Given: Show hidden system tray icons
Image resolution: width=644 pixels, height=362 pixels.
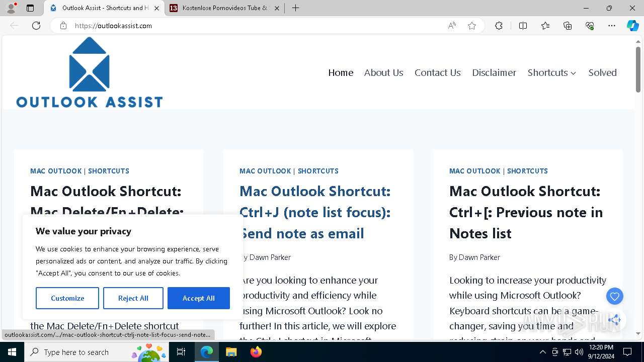Looking at the screenshot, I should point(542,352).
